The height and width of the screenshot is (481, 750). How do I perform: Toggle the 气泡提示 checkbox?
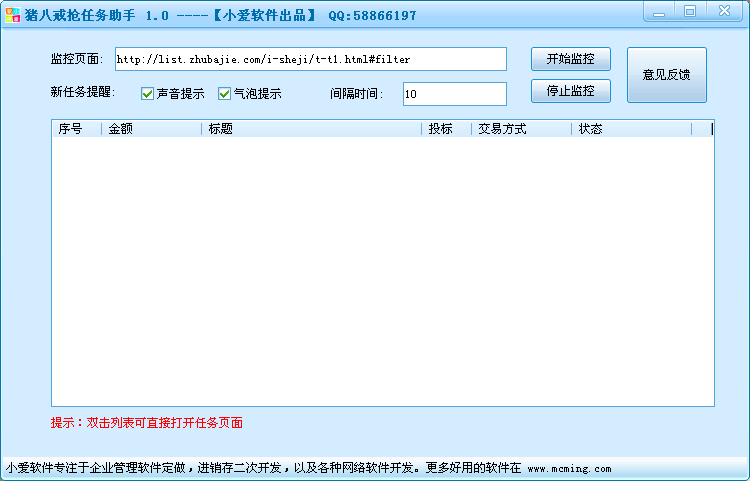(x=224, y=94)
